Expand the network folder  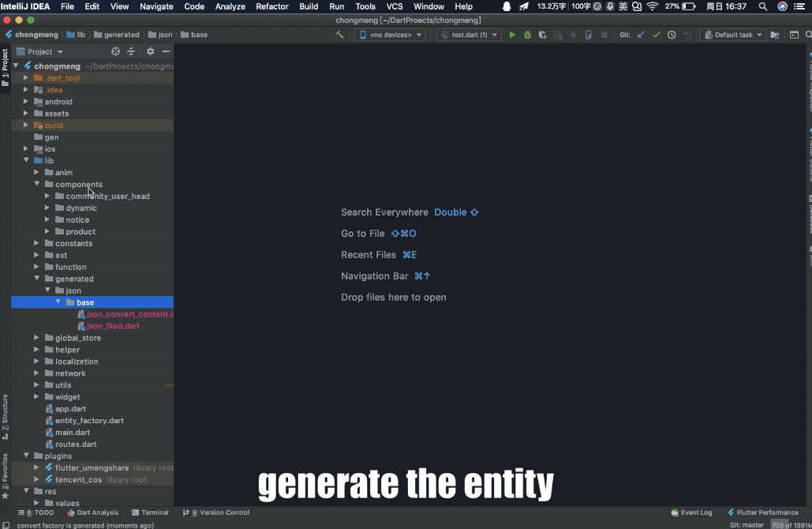coord(37,373)
